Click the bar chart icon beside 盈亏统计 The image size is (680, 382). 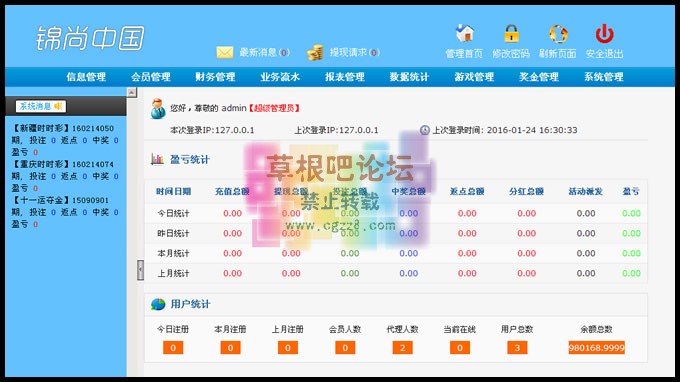(x=157, y=159)
